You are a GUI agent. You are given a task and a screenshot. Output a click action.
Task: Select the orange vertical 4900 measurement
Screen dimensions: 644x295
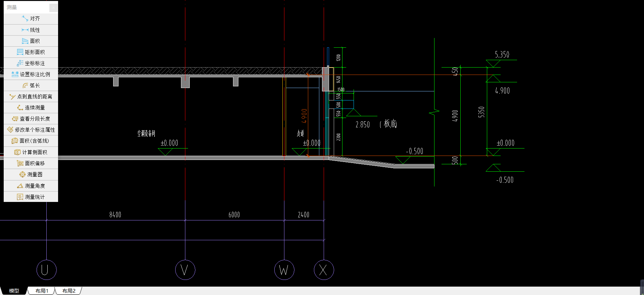[x=304, y=116]
